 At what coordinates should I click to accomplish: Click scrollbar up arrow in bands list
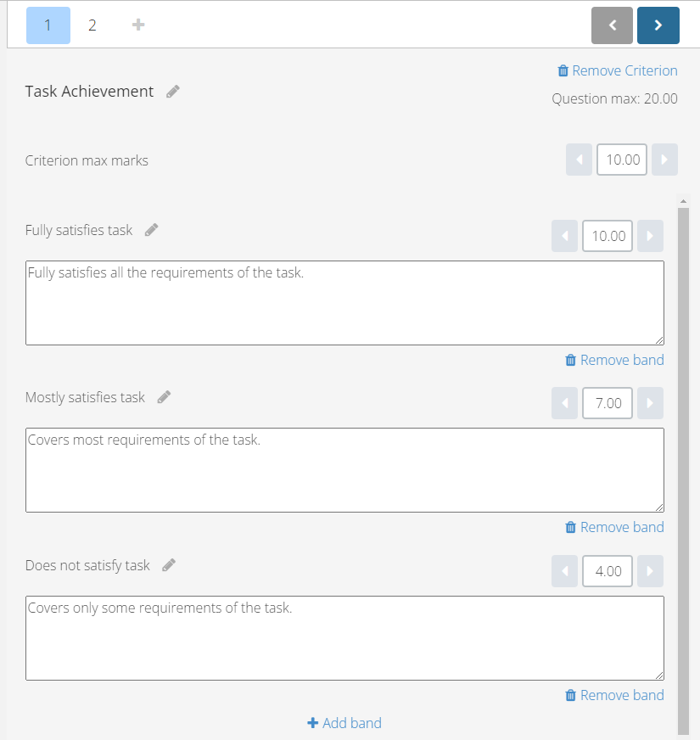[683, 201]
